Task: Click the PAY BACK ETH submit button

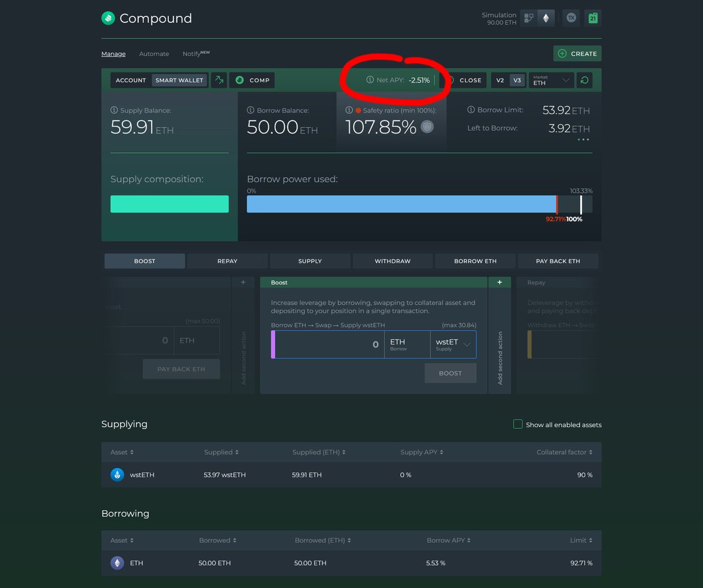Action: click(x=182, y=369)
